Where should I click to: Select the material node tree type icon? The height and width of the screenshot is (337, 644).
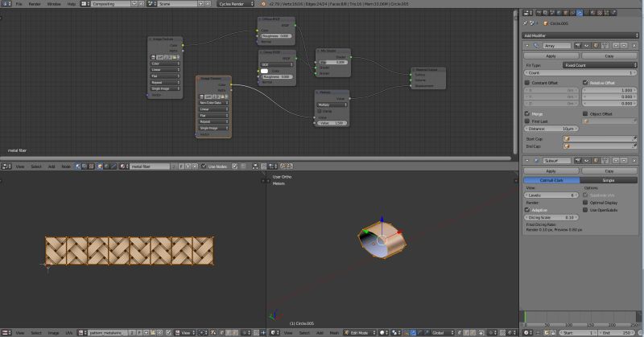(x=78, y=166)
